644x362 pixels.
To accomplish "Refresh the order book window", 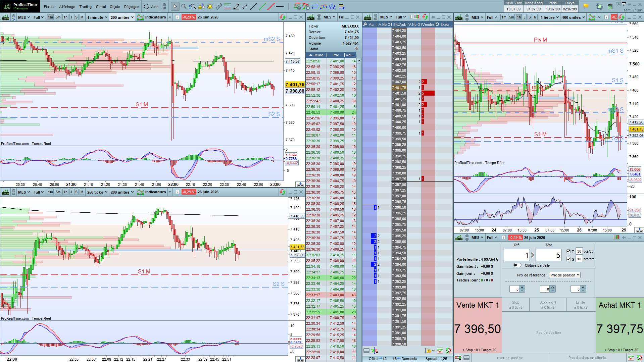I will pos(425,17).
